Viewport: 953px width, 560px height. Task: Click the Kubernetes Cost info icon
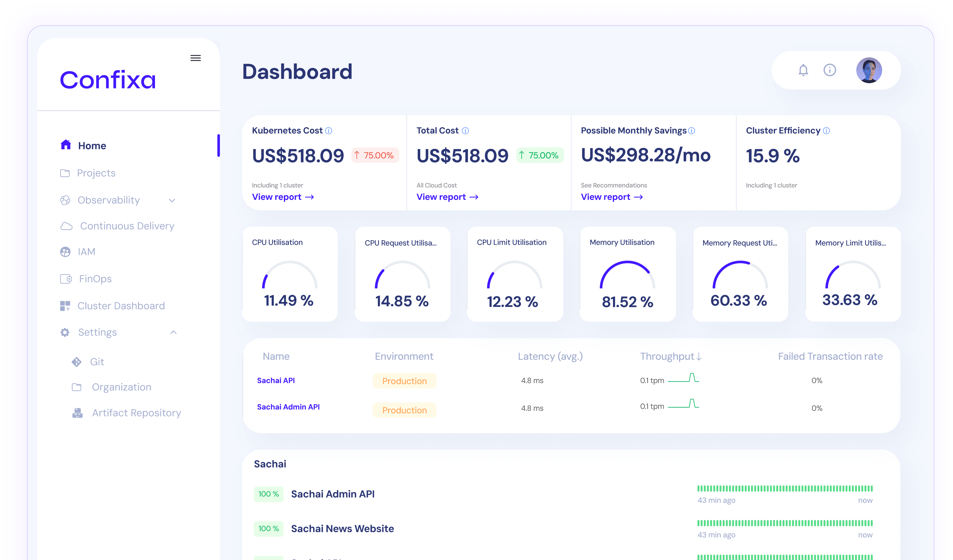(x=329, y=131)
